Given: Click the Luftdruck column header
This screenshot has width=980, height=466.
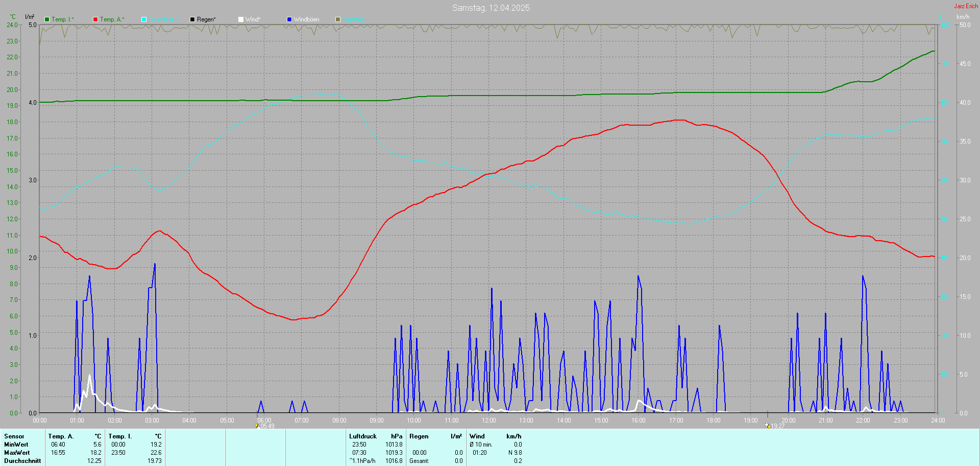Looking at the screenshot, I should point(363,436).
